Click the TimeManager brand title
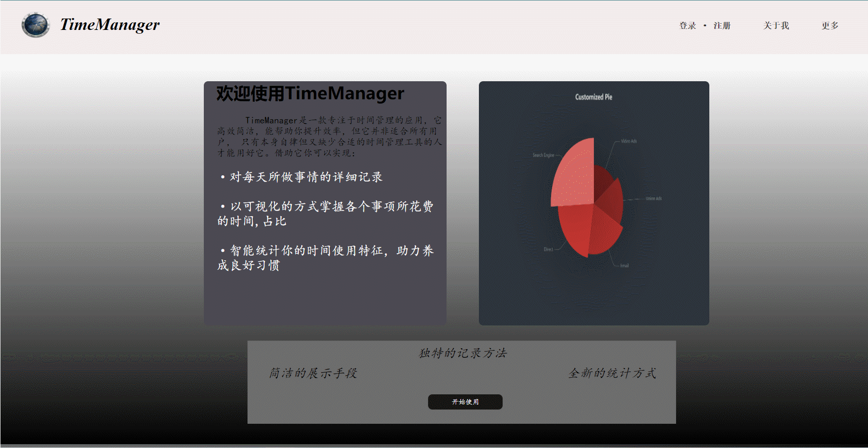Viewport: 868px width, 448px height. (110, 25)
